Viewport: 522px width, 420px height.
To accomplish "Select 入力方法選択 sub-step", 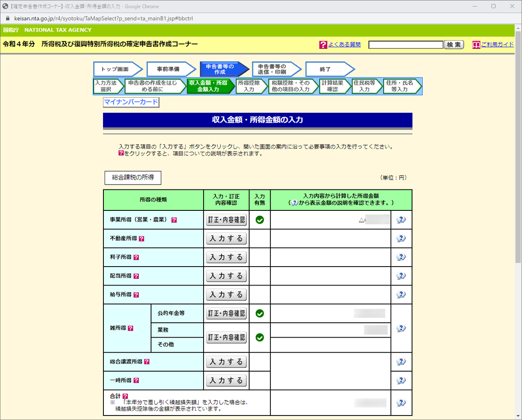I will 108,86.
